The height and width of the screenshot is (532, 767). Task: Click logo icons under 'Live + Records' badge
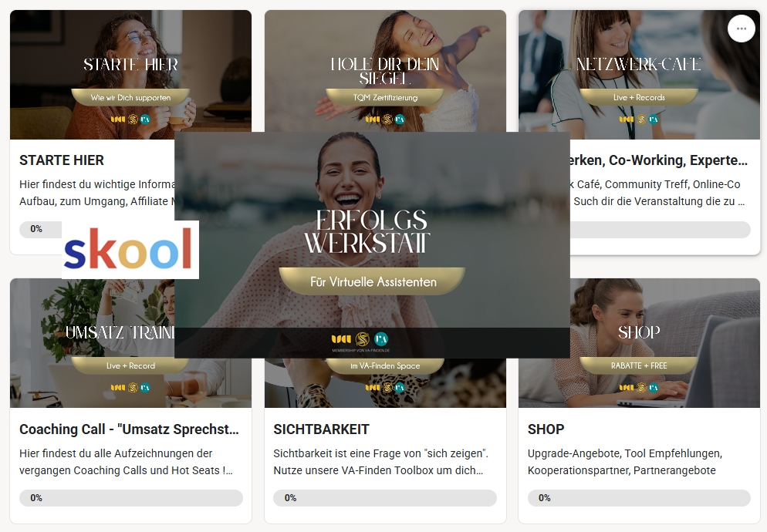pyautogui.click(x=639, y=120)
